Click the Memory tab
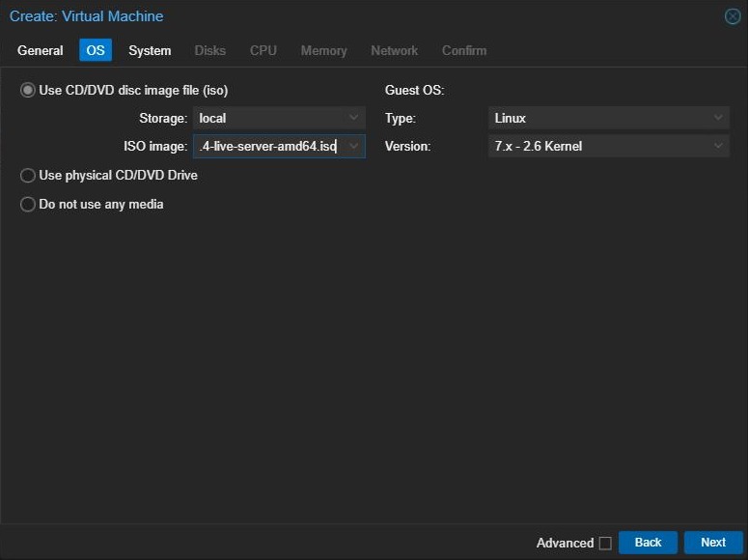 [x=324, y=50]
